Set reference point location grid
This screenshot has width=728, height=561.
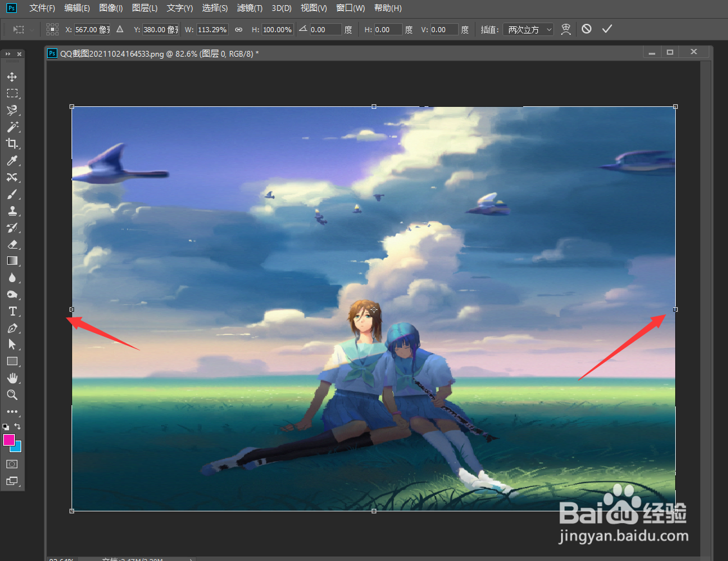[52, 29]
